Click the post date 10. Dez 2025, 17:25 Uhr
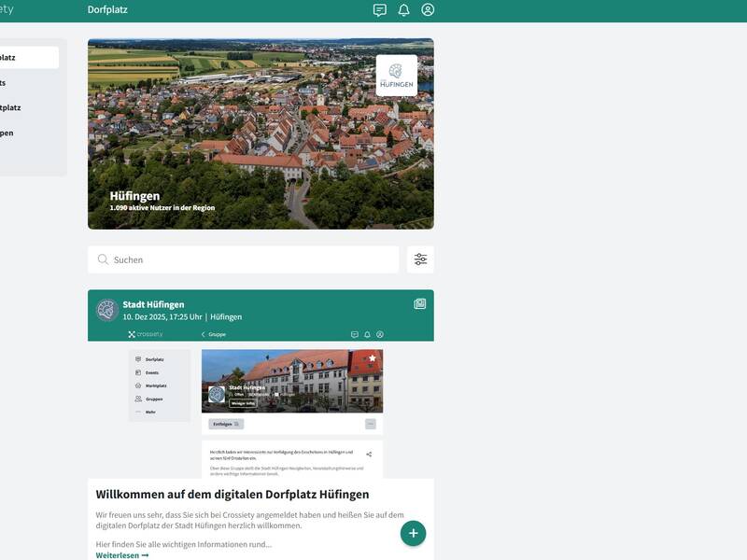The width and height of the screenshot is (747, 560). (x=162, y=317)
